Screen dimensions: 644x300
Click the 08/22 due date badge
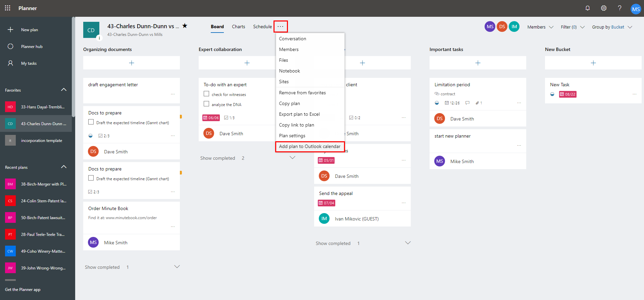568,94
